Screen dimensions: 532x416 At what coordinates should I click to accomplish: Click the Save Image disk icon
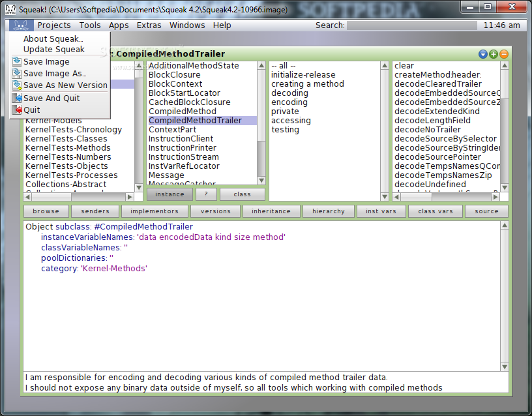coord(17,61)
